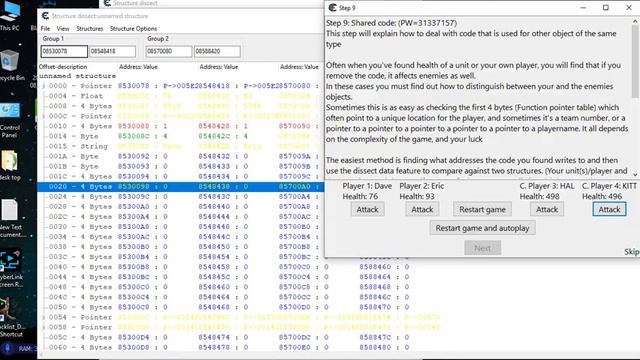Image resolution: width=640 pixels, height=360 pixels.
Task: Select the 001A Byte row
Action: click(x=181, y=156)
